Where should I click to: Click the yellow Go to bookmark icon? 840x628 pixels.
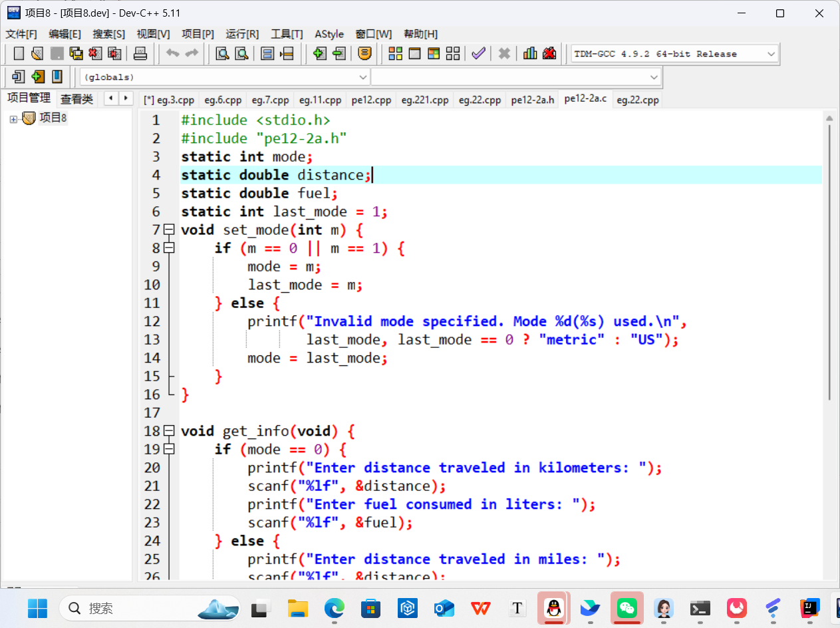coord(364,54)
